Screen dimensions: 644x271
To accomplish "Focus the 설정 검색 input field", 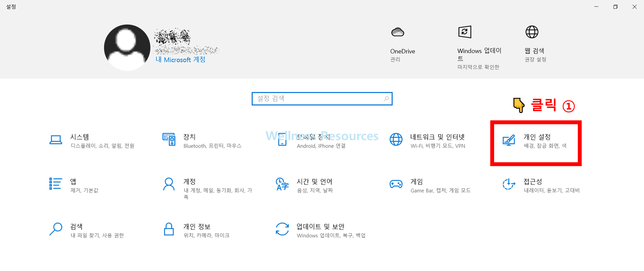I will tap(322, 99).
